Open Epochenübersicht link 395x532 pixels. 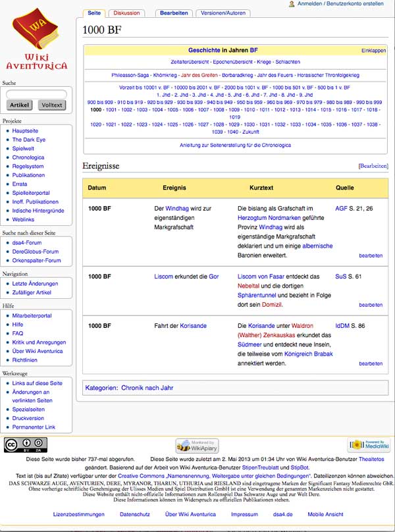(x=233, y=62)
